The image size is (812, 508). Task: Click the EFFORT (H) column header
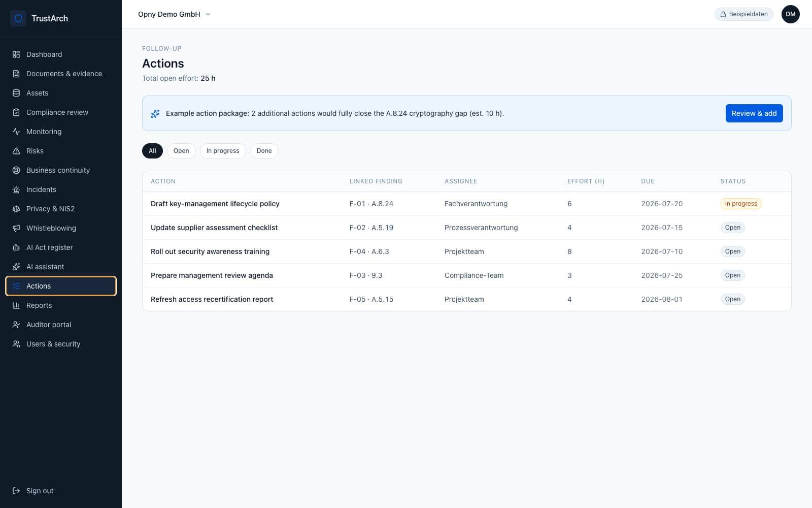point(586,181)
